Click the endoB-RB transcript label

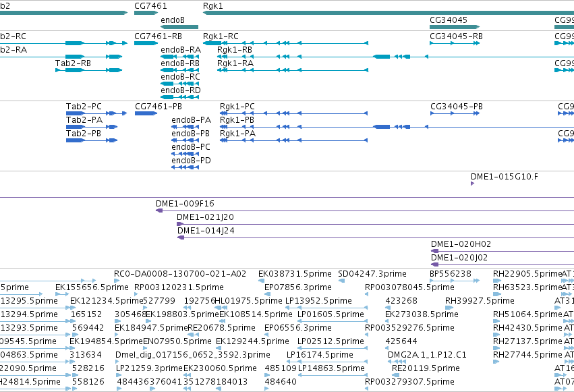tap(180, 63)
